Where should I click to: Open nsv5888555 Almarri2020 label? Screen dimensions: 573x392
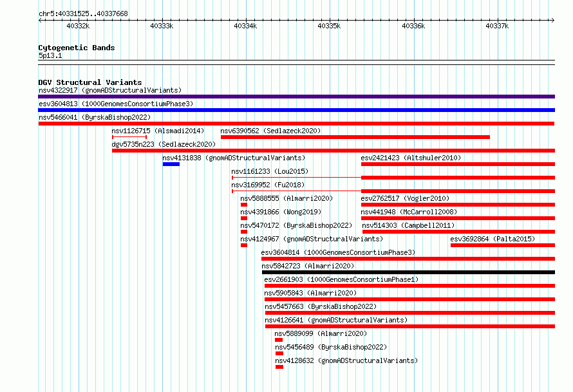pyautogui.click(x=286, y=198)
